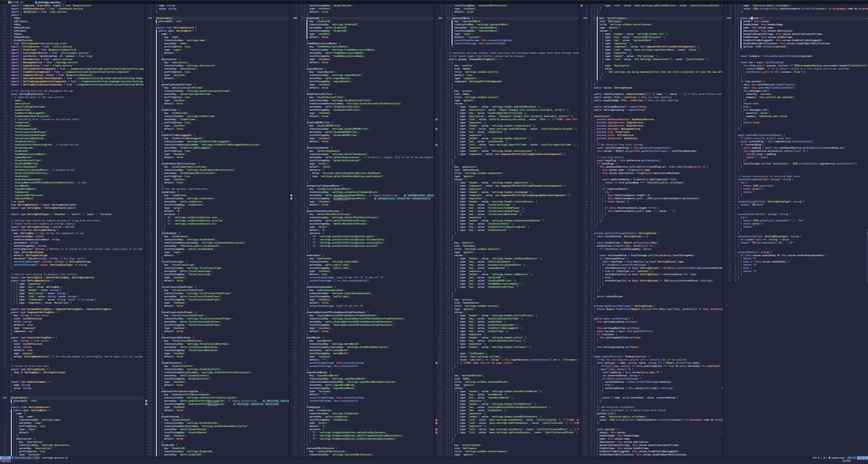Click the settings.service.ts filename in statusline
This screenshot has width=868, height=464.
tap(55, 458)
